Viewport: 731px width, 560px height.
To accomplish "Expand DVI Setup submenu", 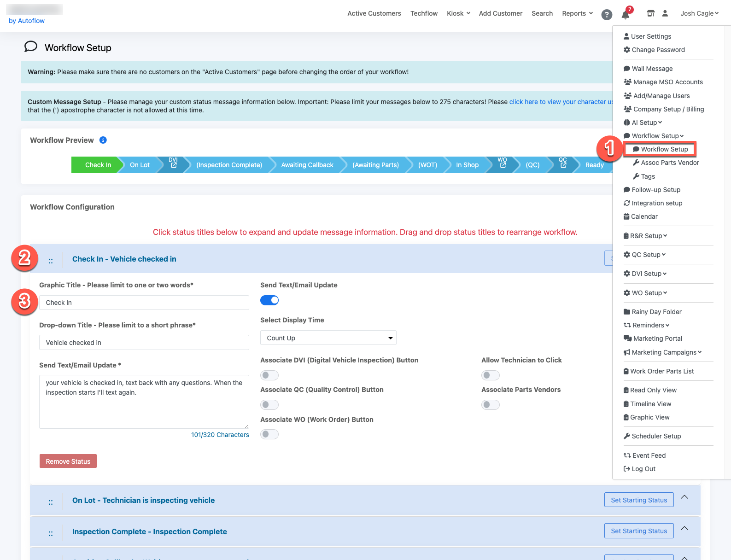I will point(645,274).
